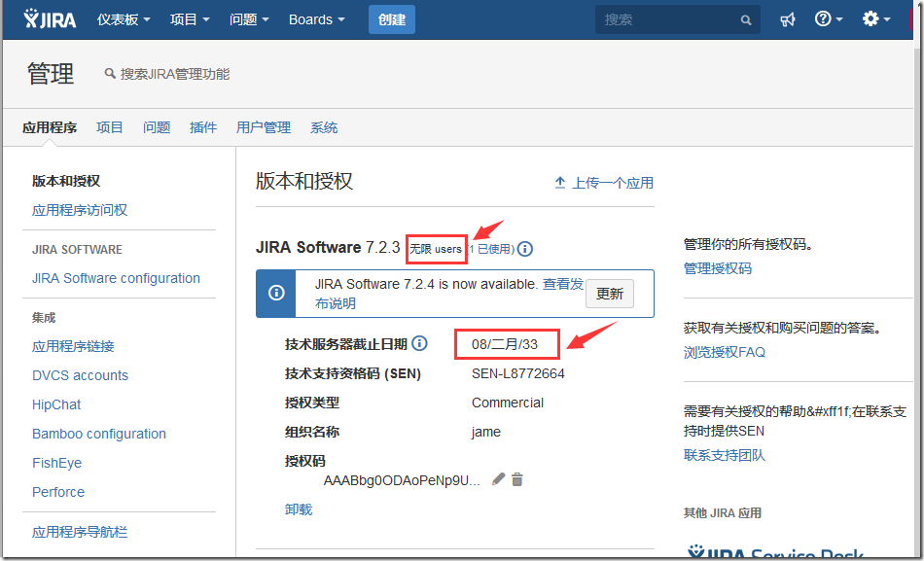Click the 卸载 link
This screenshot has height=561, width=924.
coord(299,509)
